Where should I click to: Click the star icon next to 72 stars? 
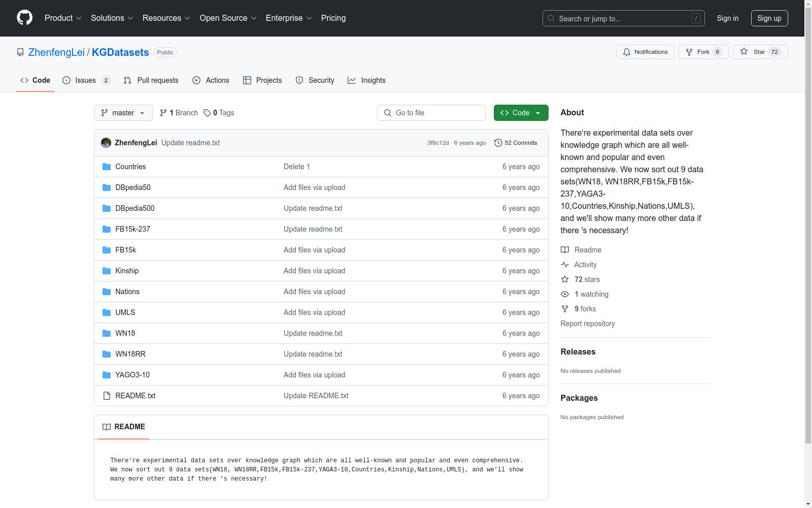click(565, 279)
